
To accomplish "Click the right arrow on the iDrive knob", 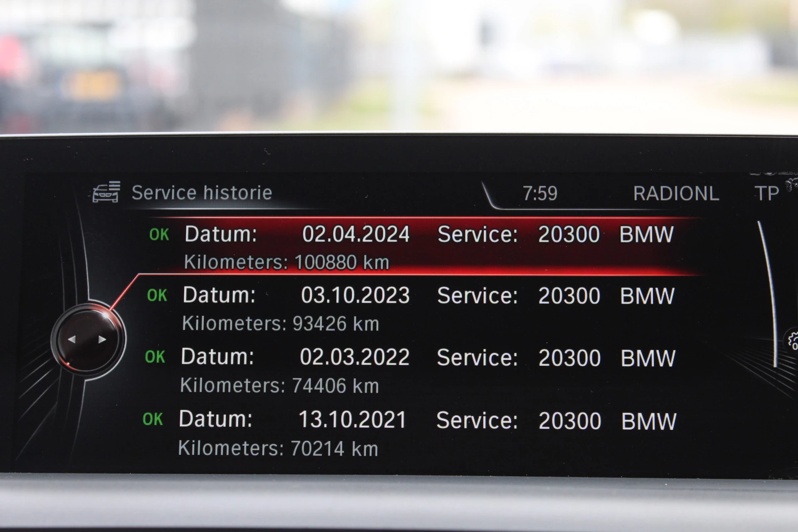I will click(102, 340).
